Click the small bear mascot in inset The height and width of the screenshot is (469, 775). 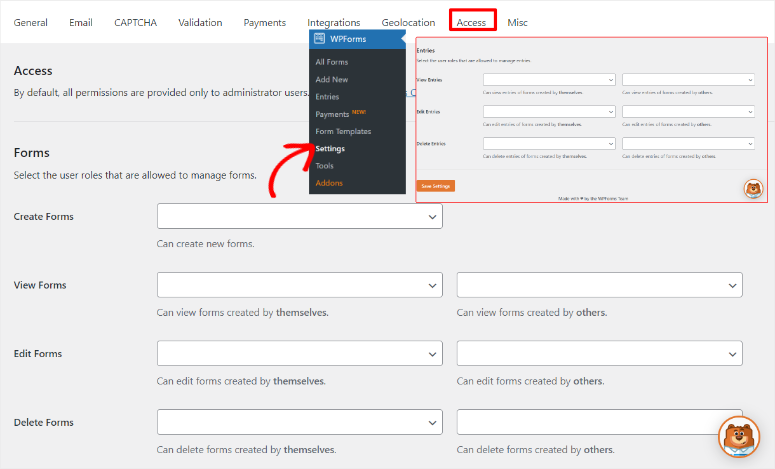(753, 188)
